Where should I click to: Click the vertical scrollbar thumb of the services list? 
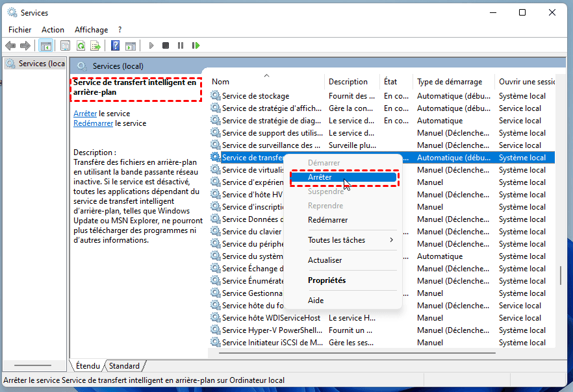tap(560, 276)
